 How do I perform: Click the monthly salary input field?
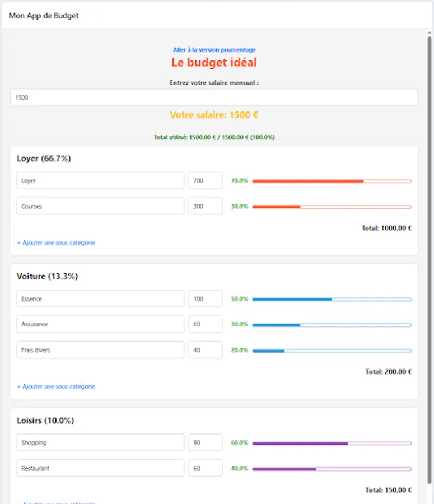coord(214,97)
